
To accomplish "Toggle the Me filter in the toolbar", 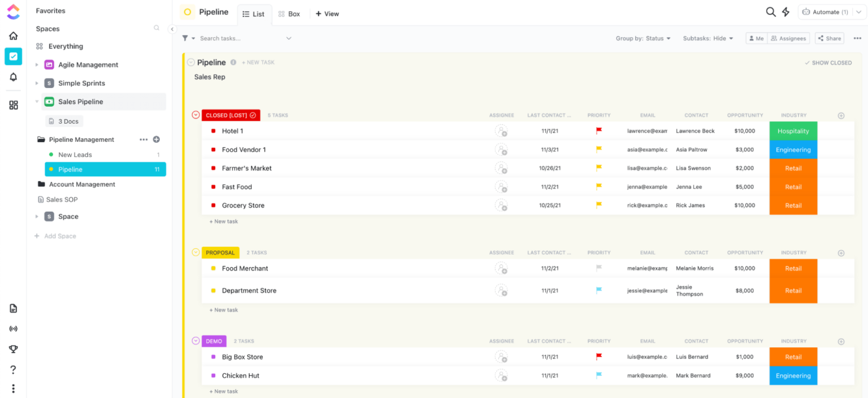I will (x=756, y=38).
